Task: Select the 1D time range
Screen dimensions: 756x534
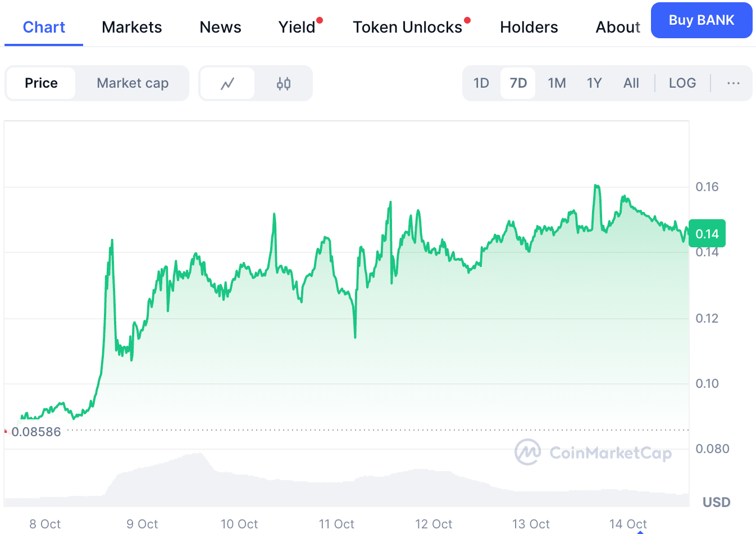Action: click(x=481, y=83)
